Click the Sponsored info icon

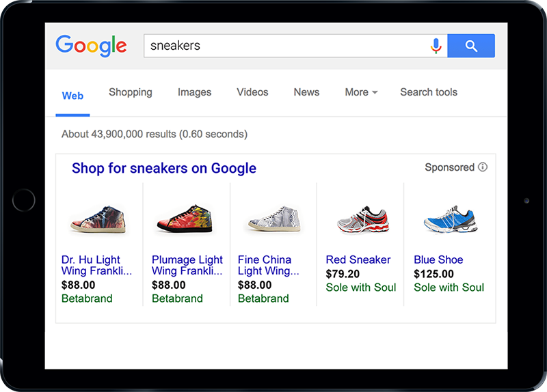(x=483, y=167)
